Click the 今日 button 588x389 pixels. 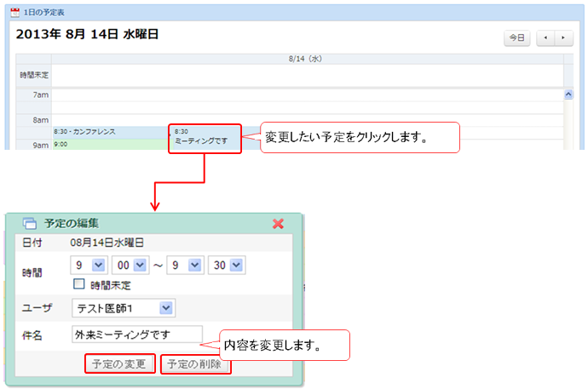(x=516, y=38)
